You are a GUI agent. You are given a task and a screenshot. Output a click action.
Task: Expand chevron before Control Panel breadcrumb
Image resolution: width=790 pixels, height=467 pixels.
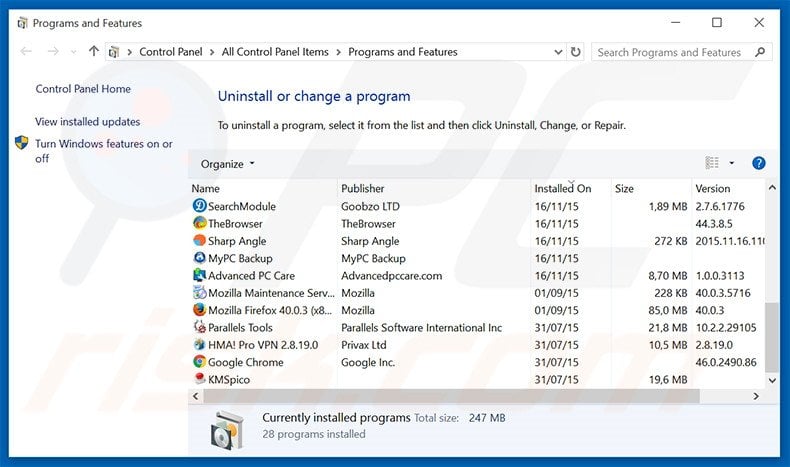(129, 52)
